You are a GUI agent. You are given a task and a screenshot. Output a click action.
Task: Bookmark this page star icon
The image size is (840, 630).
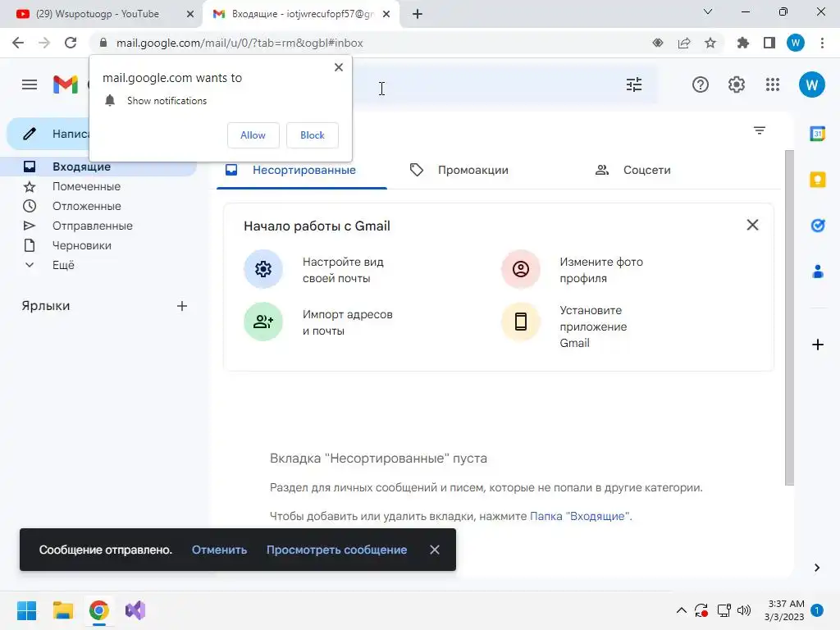(x=710, y=43)
